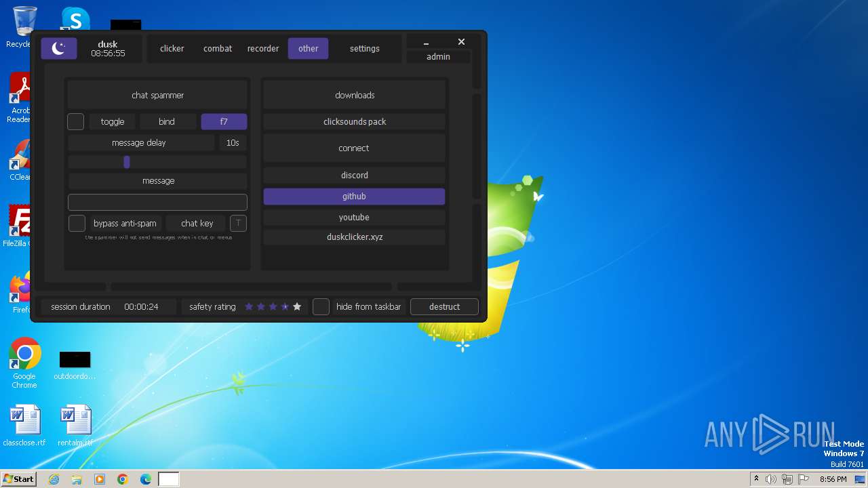Open the Acrobat Reader desktop shortcut

20,98
